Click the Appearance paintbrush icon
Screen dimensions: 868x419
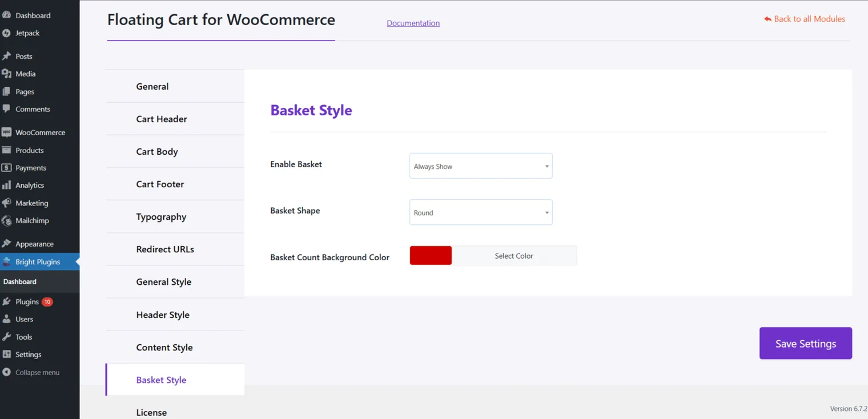[7, 244]
